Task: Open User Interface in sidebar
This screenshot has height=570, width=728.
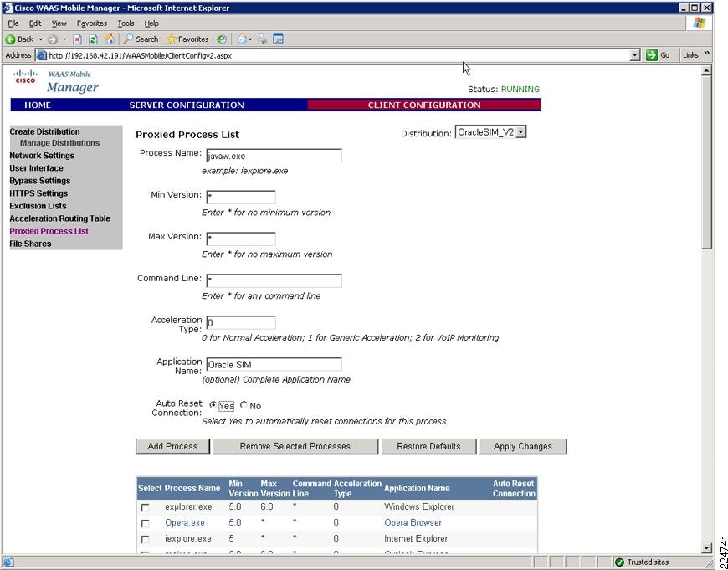Action: pos(36,168)
